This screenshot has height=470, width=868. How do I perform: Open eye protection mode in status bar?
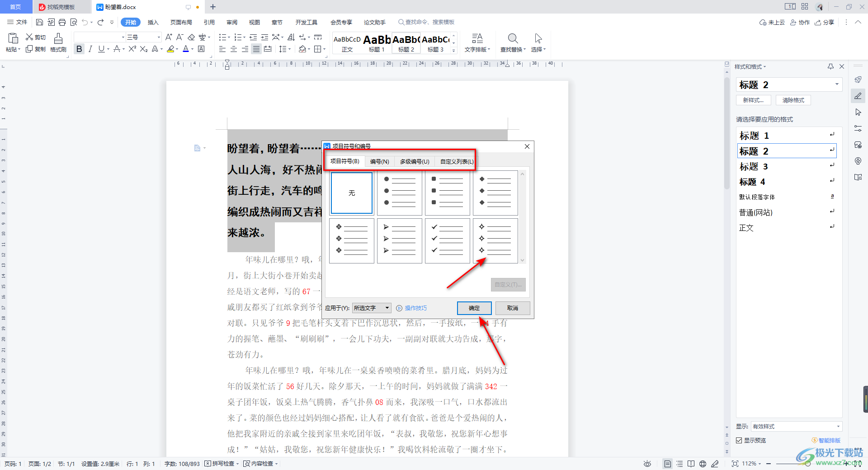[x=647, y=464]
